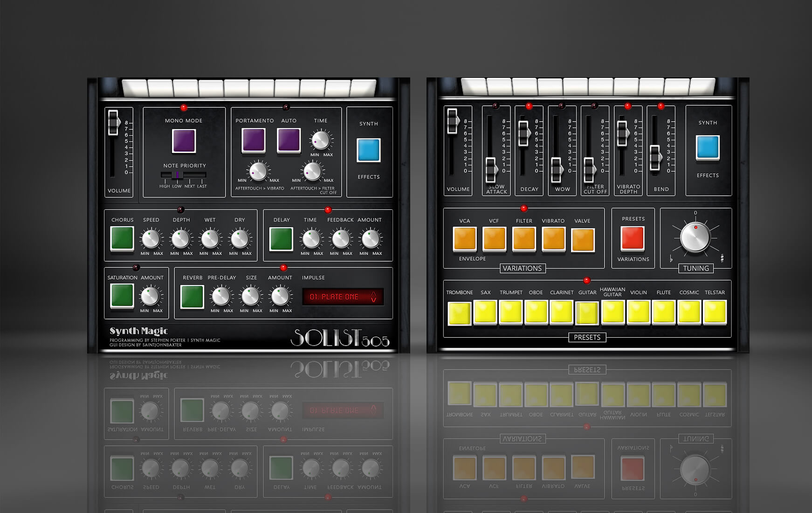Click the Portamento Time knob
This screenshot has height=513, width=812.
tap(320, 140)
